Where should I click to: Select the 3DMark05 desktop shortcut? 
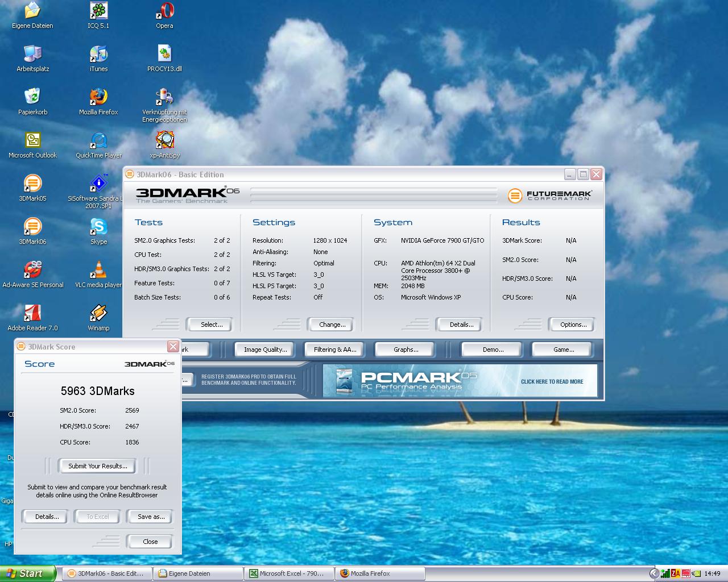[32, 188]
